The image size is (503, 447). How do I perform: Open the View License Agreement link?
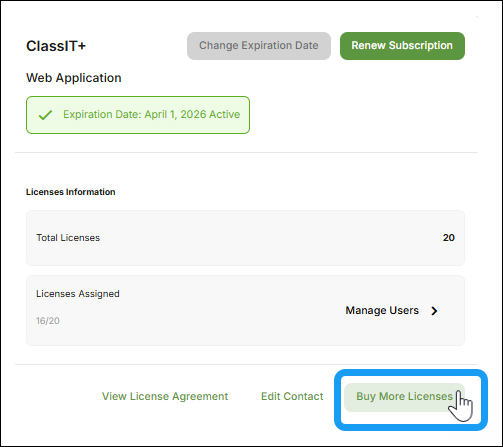(165, 396)
